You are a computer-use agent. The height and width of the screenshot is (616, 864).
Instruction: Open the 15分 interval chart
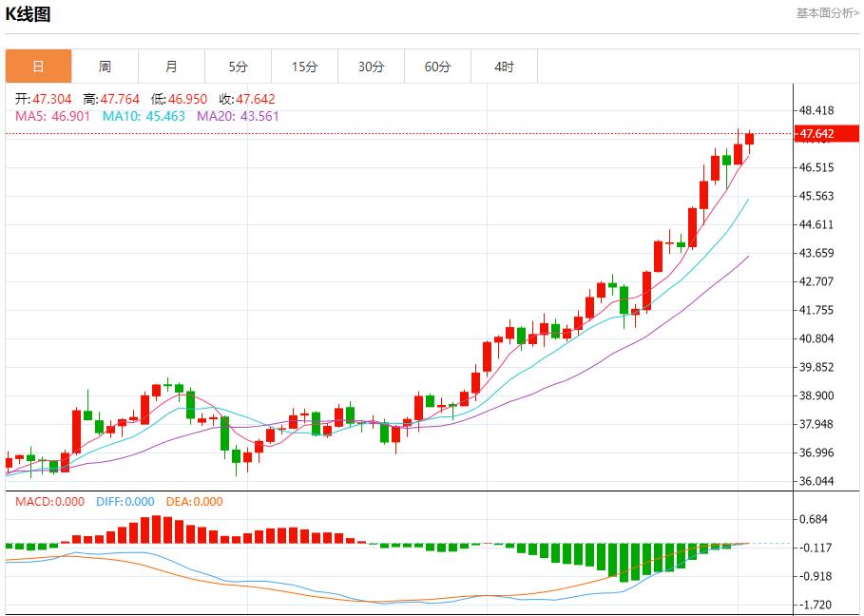[304, 66]
